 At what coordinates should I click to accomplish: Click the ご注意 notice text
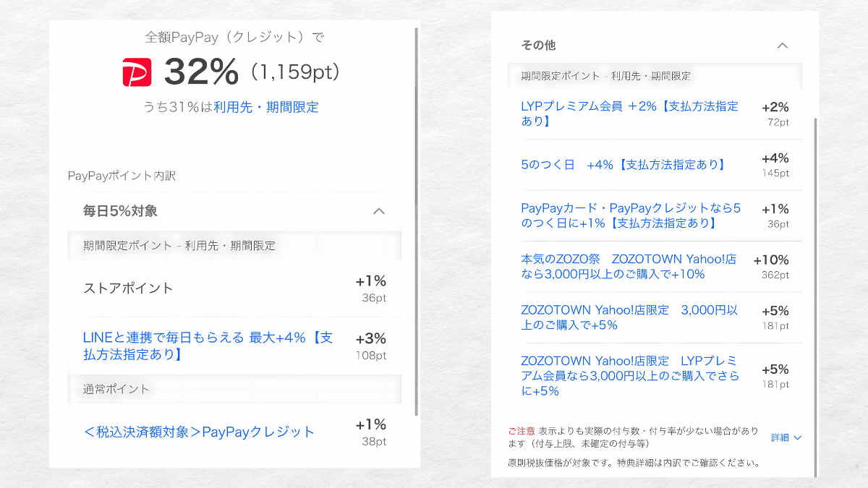pos(522,430)
